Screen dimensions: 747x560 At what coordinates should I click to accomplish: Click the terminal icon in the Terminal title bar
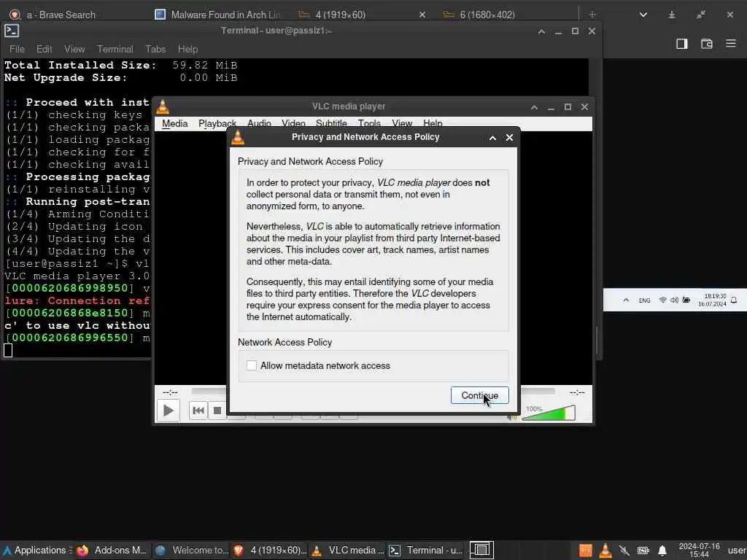(12, 31)
